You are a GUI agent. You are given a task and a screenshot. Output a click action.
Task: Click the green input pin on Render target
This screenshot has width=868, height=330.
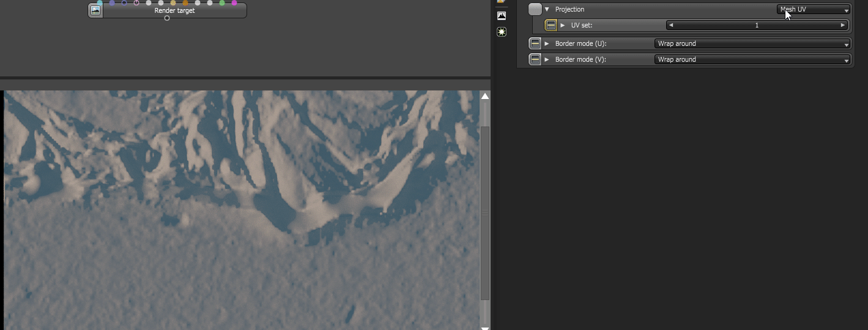(x=222, y=2)
